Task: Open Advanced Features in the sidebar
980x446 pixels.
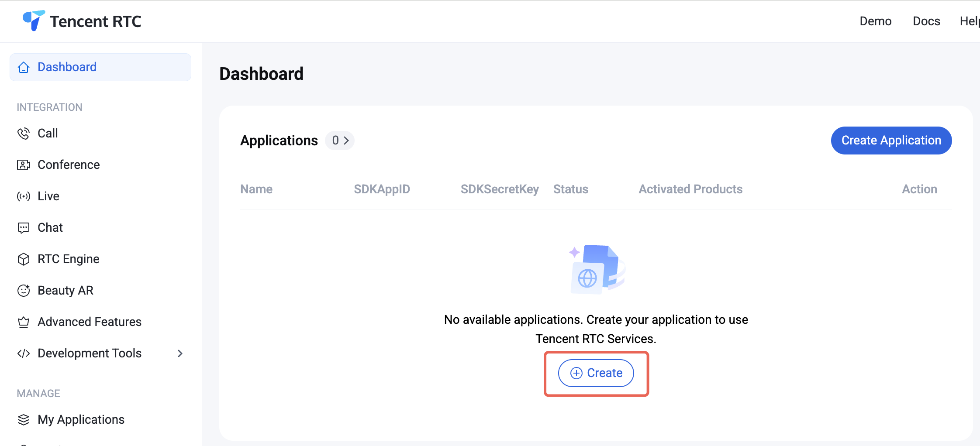Action: (100, 322)
